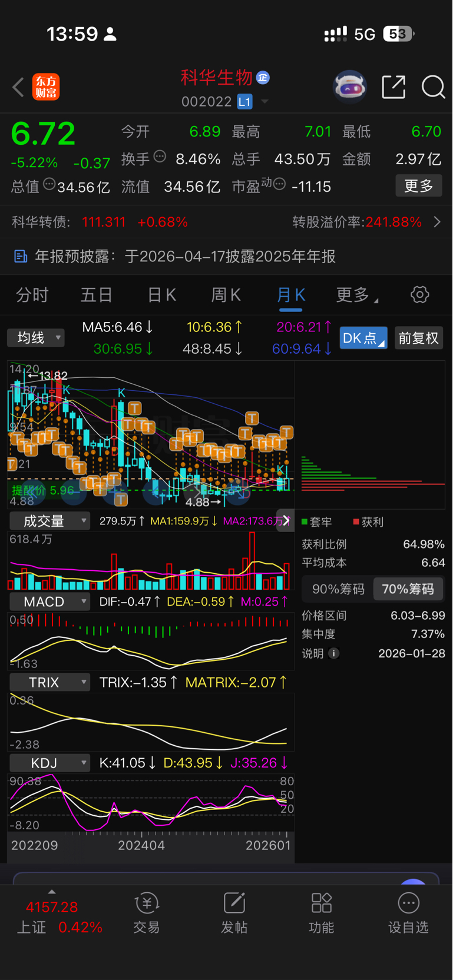This screenshot has height=980, width=453.
Task: Tap the 东方财富 logo icon
Action: [46, 87]
